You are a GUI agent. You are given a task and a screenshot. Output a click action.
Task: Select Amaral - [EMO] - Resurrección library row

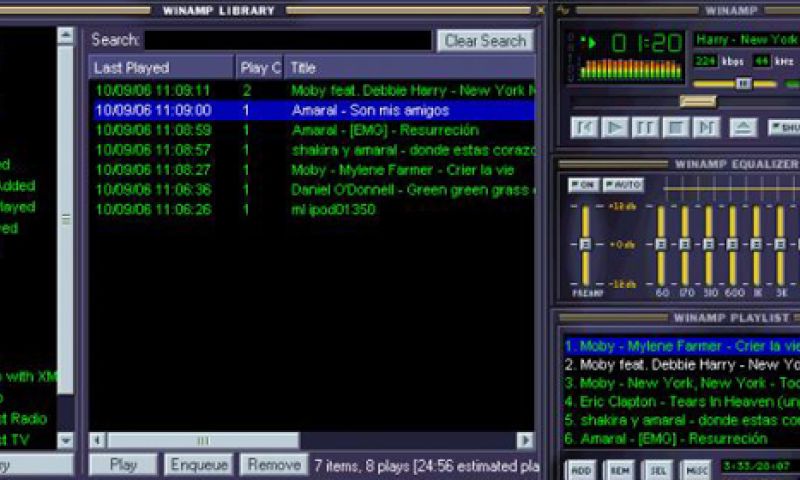[x=312, y=130]
